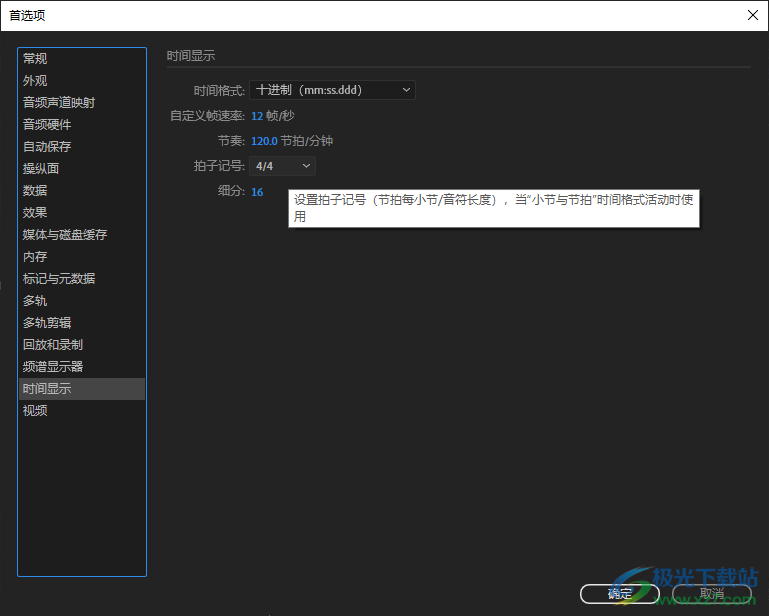Close the 首选项 dialog window
The image size is (769, 616).
tap(752, 15)
